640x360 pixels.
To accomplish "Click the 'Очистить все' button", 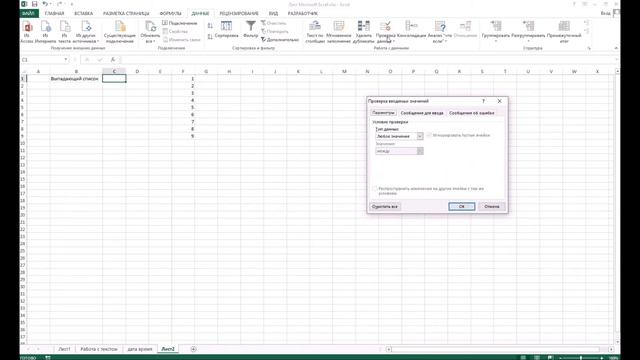I will tap(384, 207).
